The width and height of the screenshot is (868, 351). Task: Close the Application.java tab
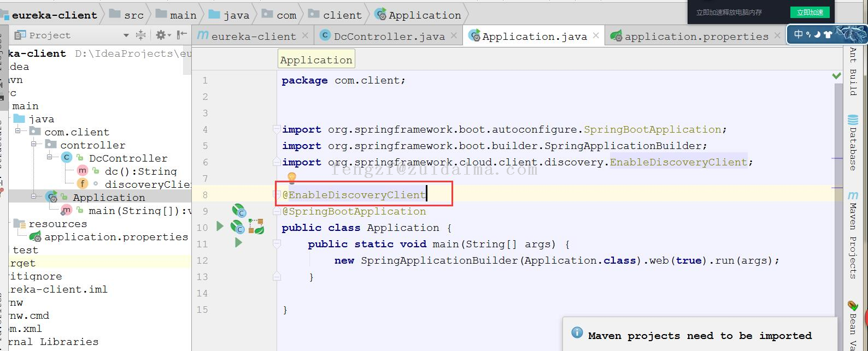coord(596,35)
